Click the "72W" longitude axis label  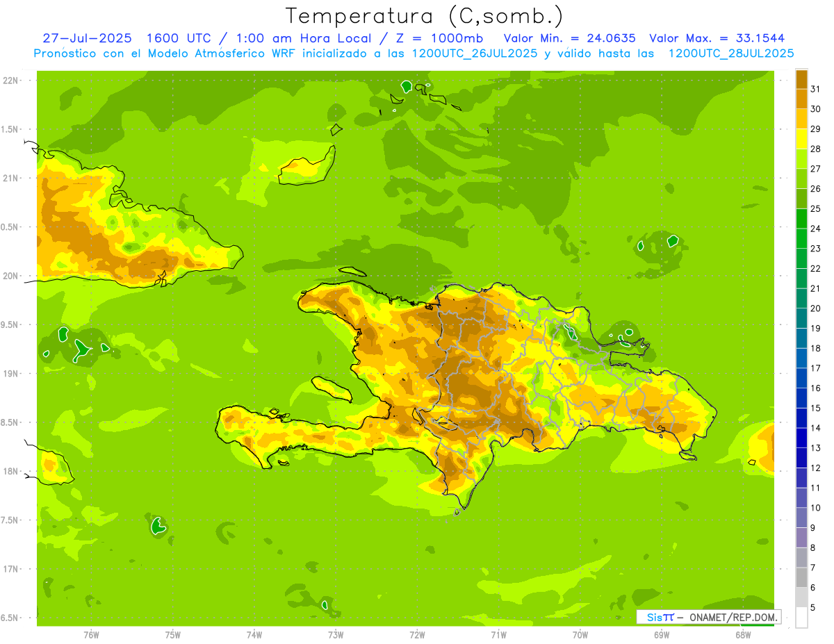point(417,635)
